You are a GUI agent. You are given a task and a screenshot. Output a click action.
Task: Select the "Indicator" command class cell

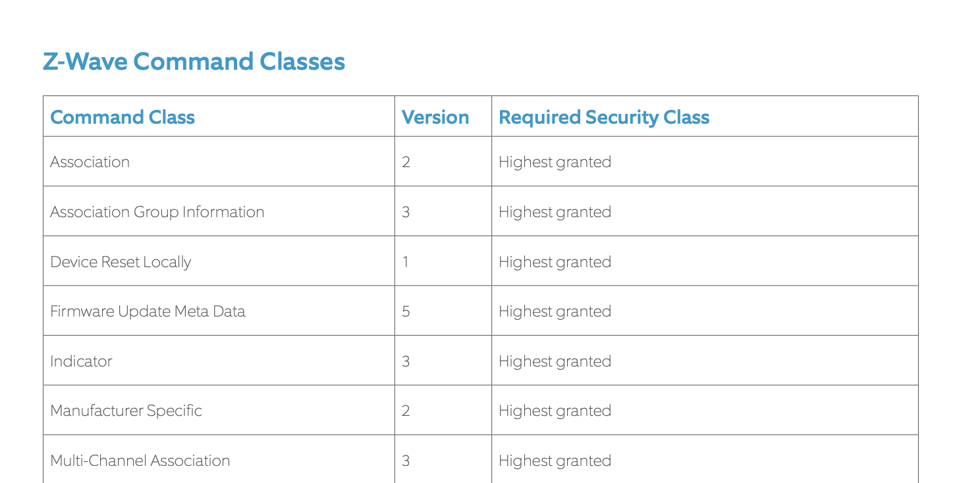[82, 361]
